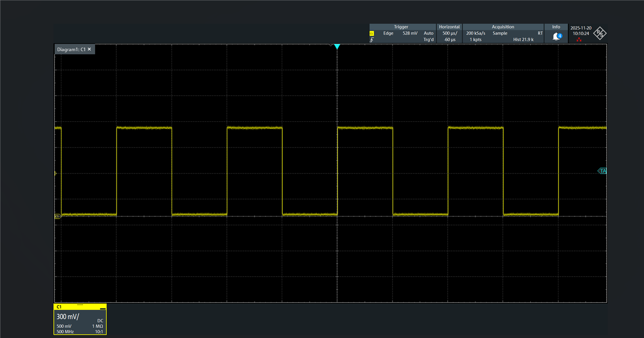Click the yellow C1 trigger source badge
Image resolution: width=644 pixels, height=338 pixels.
click(x=372, y=33)
